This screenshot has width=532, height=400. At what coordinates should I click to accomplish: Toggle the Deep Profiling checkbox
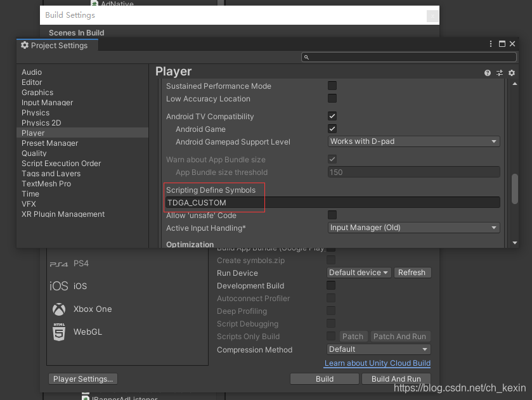331,311
